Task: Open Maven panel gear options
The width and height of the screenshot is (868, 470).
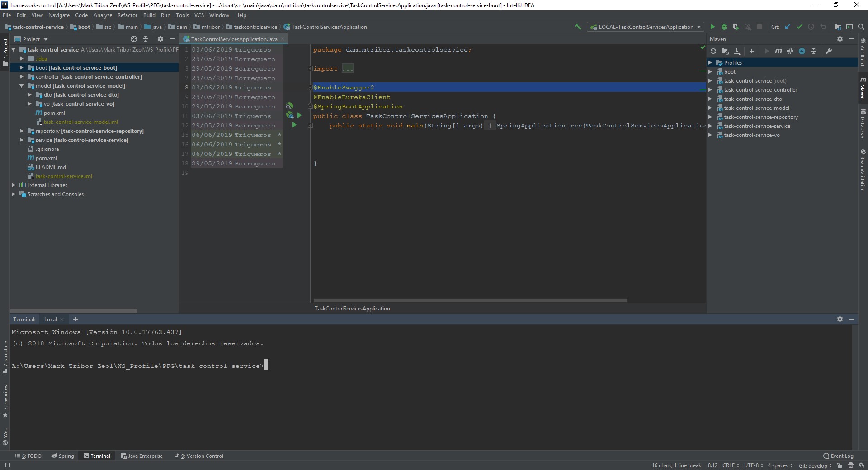Action: pos(840,39)
